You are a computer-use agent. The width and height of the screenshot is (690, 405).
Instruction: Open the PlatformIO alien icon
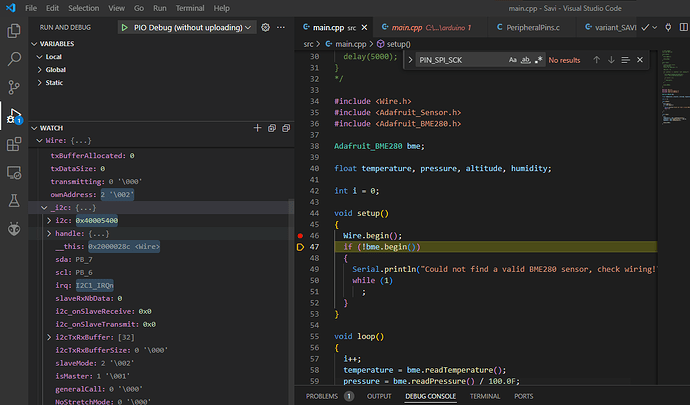point(14,229)
